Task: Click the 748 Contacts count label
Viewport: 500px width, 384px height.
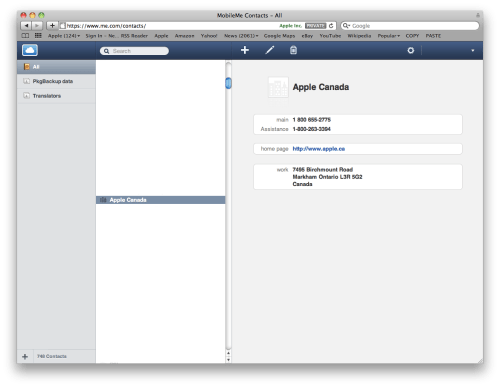Action: [x=52, y=356]
